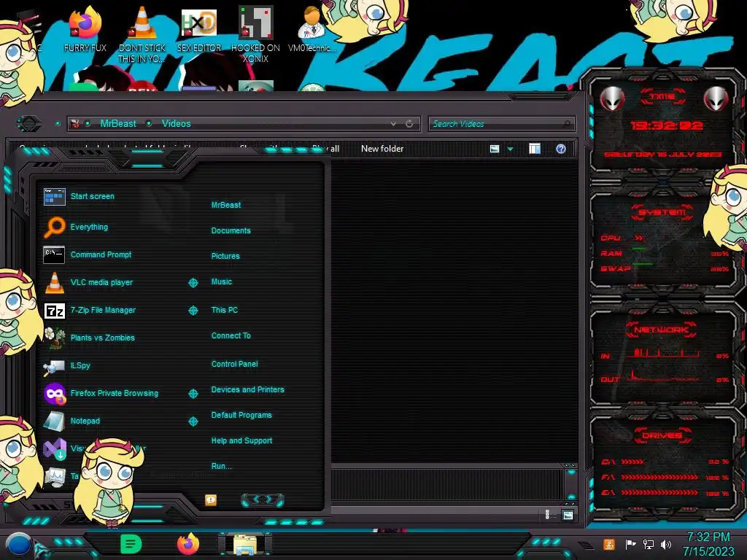The image size is (747, 560).
Task: Refresh the Videos folder address bar
Action: tap(409, 124)
